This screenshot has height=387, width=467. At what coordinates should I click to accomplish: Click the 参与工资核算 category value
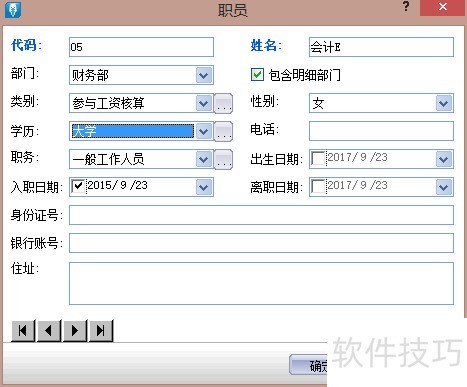pyautogui.click(x=108, y=103)
